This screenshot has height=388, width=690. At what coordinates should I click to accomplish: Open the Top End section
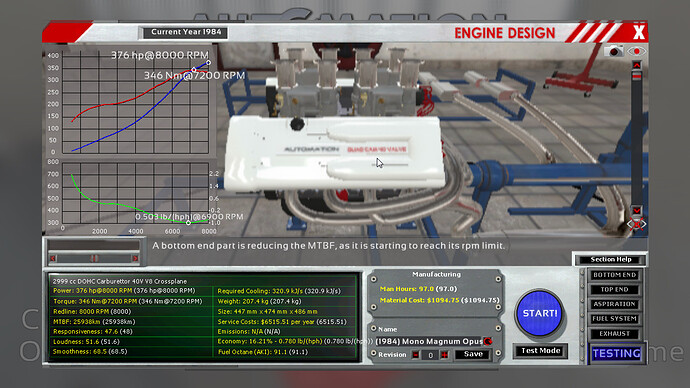(x=614, y=289)
